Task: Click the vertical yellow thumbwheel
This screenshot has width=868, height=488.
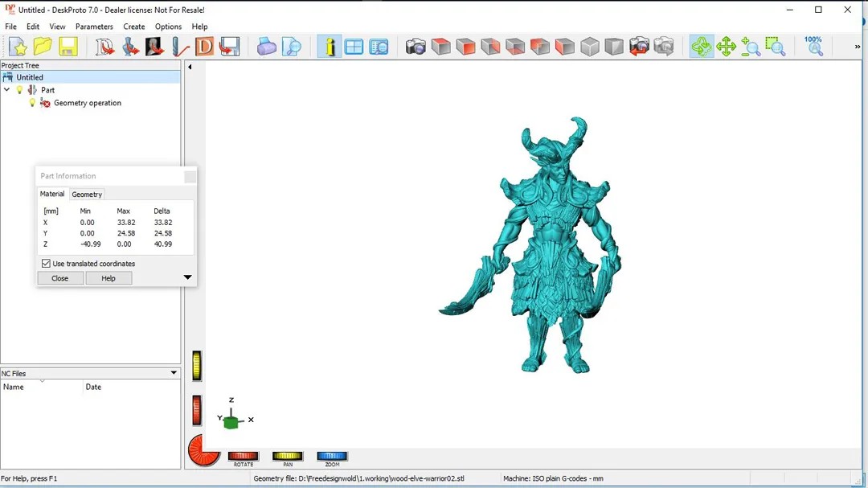Action: (x=197, y=366)
